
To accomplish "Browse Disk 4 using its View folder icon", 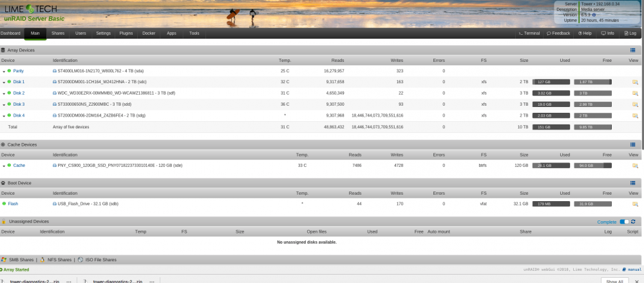I will [x=635, y=115].
